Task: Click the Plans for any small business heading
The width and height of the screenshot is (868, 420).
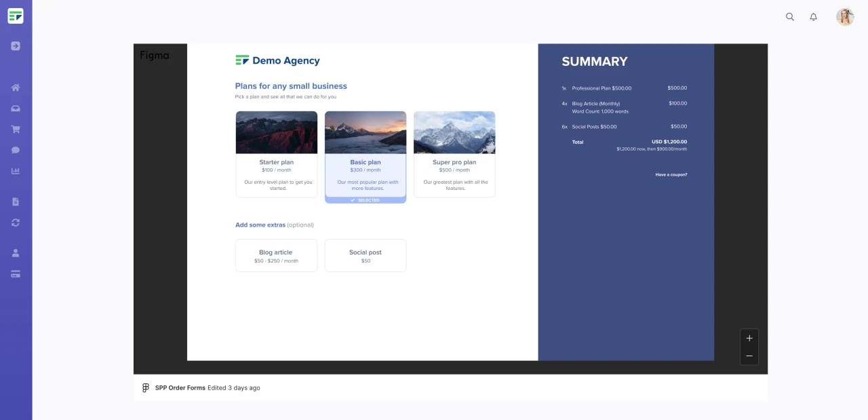Action: coord(291,86)
